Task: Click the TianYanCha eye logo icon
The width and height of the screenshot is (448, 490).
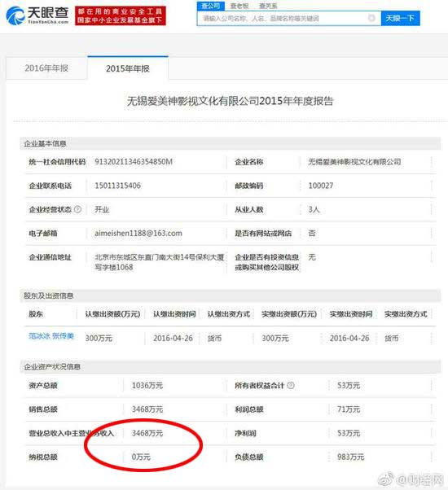Action: tap(15, 15)
